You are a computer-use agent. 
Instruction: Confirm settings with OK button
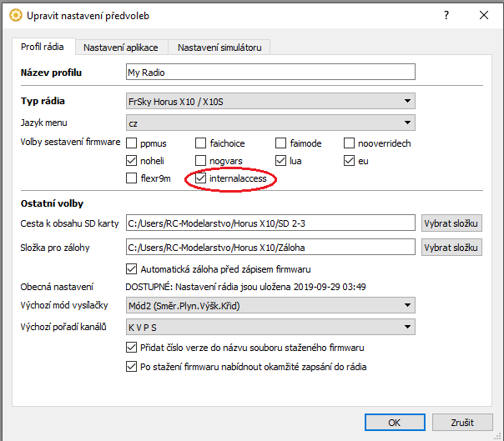tap(395, 422)
